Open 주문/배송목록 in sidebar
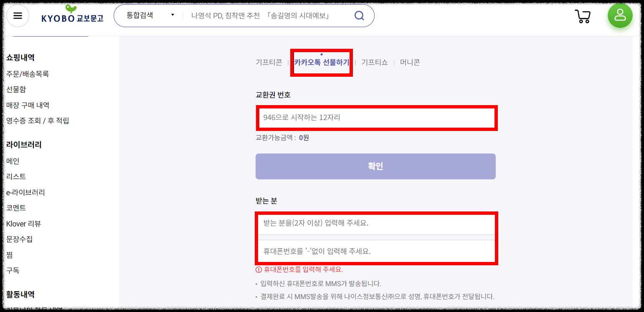This screenshot has height=312, width=644. pos(28,74)
